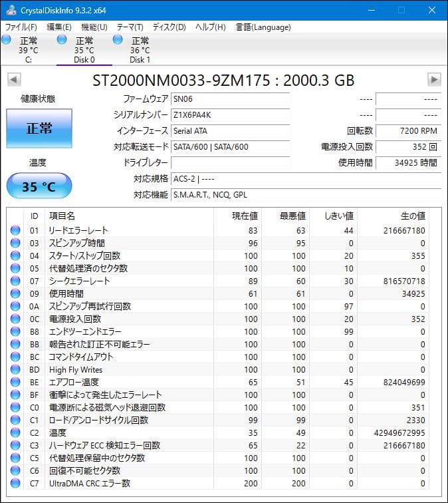Click raw value 42949672995 in temperature row
This screenshot has width=448, height=503.
399,432
